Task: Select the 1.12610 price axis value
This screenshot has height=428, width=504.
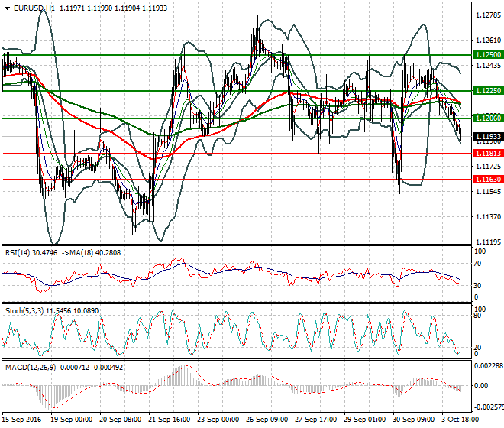Action: pos(488,41)
